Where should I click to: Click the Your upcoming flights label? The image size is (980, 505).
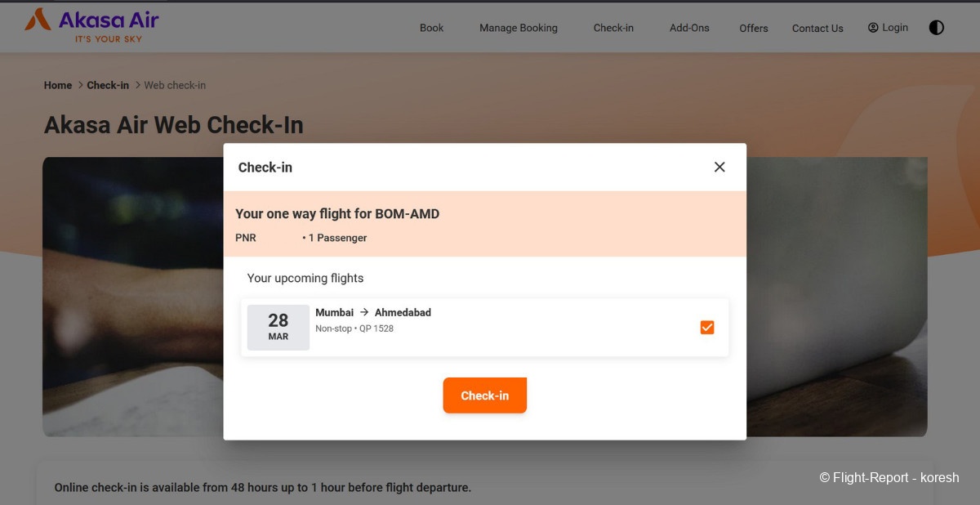(305, 278)
